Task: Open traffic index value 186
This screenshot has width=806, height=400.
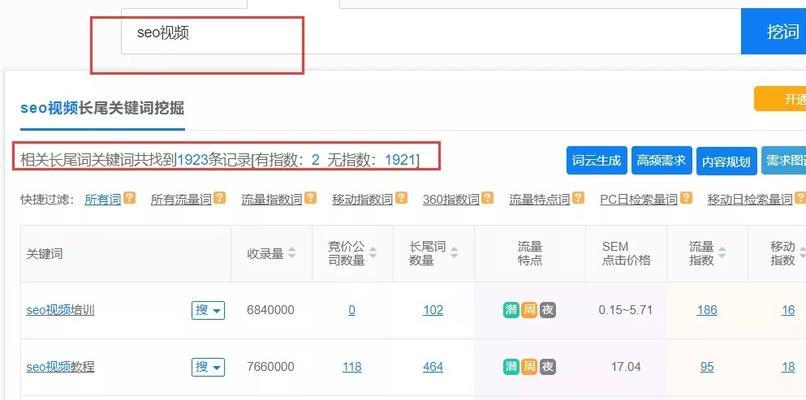Action: [x=707, y=310]
